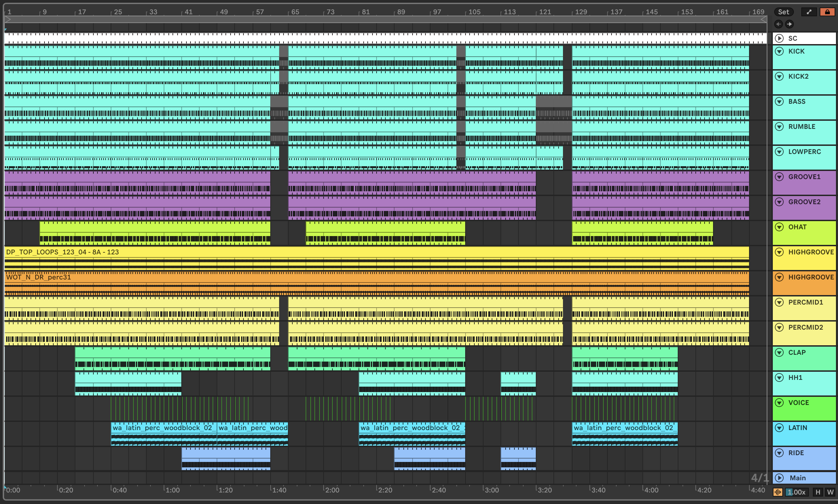Jump to the previous locator arrow
This screenshot has width=838, height=504.
click(x=778, y=24)
